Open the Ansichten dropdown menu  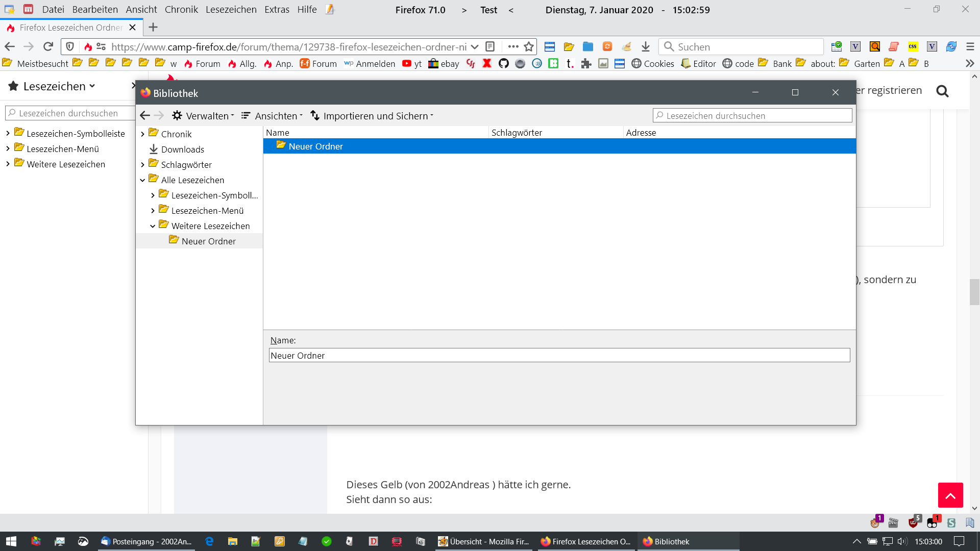tap(272, 116)
